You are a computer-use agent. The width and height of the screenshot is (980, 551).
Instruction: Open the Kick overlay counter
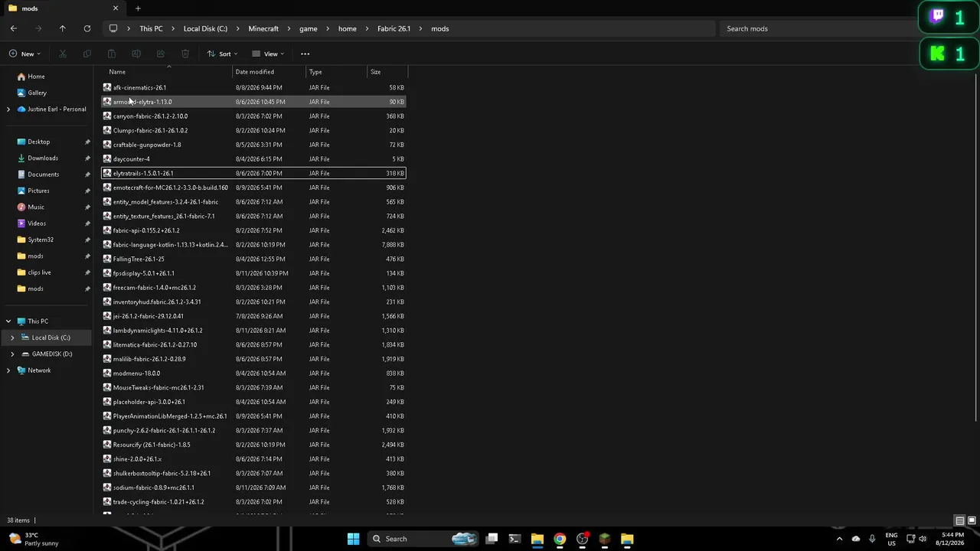click(948, 54)
